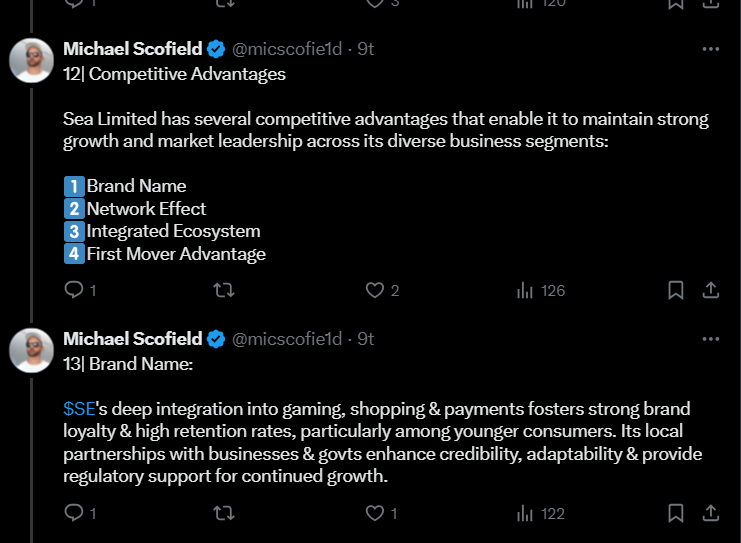
Task: Like the Brand Name tweet
Action: (375, 513)
